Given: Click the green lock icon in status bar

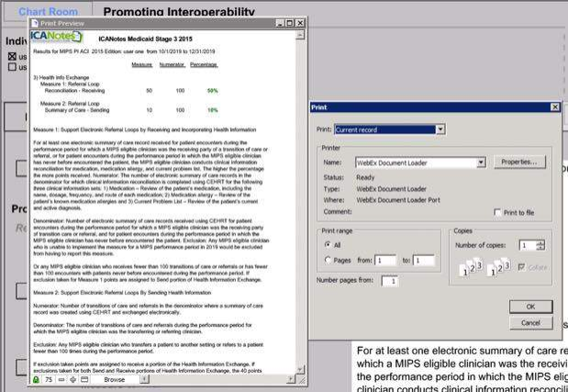Looking at the screenshot, I should pyautogui.click(x=35, y=378).
